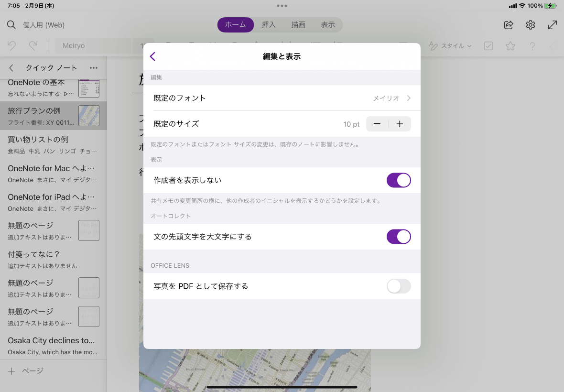Tap the full-screen expand arrows icon
This screenshot has width=564, height=392.
point(552,25)
